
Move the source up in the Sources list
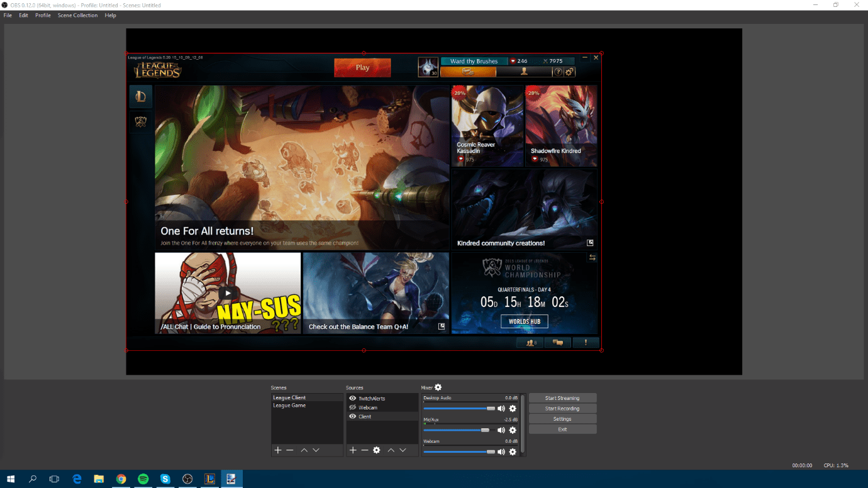391,450
